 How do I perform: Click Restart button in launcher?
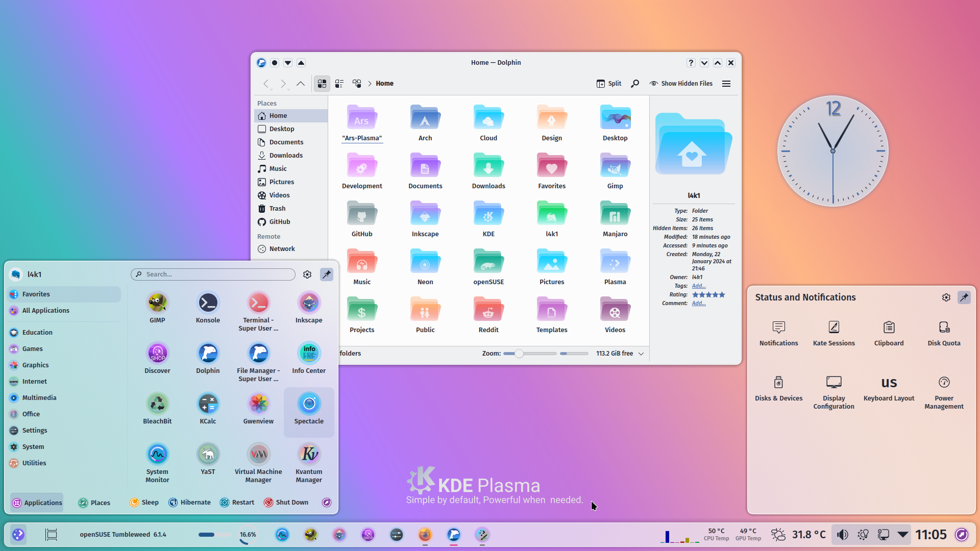[237, 503]
